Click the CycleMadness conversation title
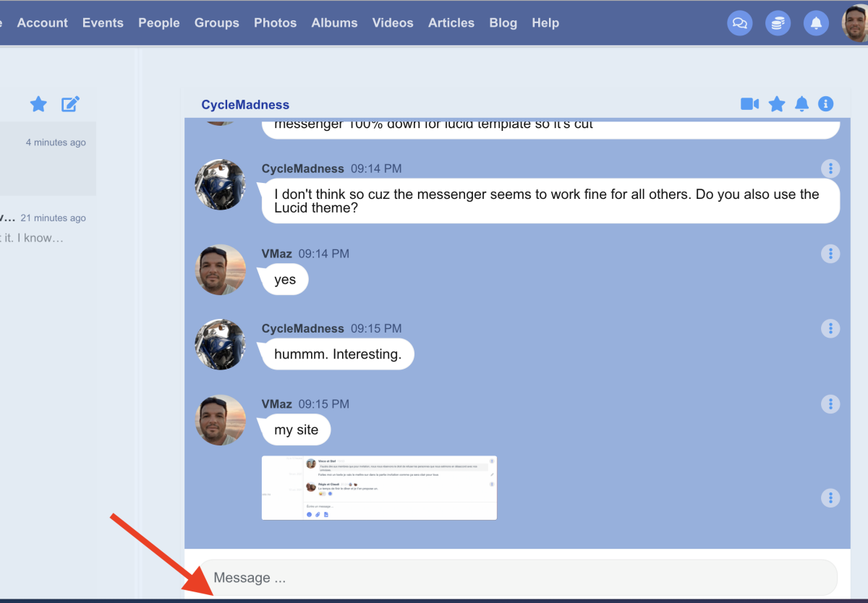 [245, 105]
